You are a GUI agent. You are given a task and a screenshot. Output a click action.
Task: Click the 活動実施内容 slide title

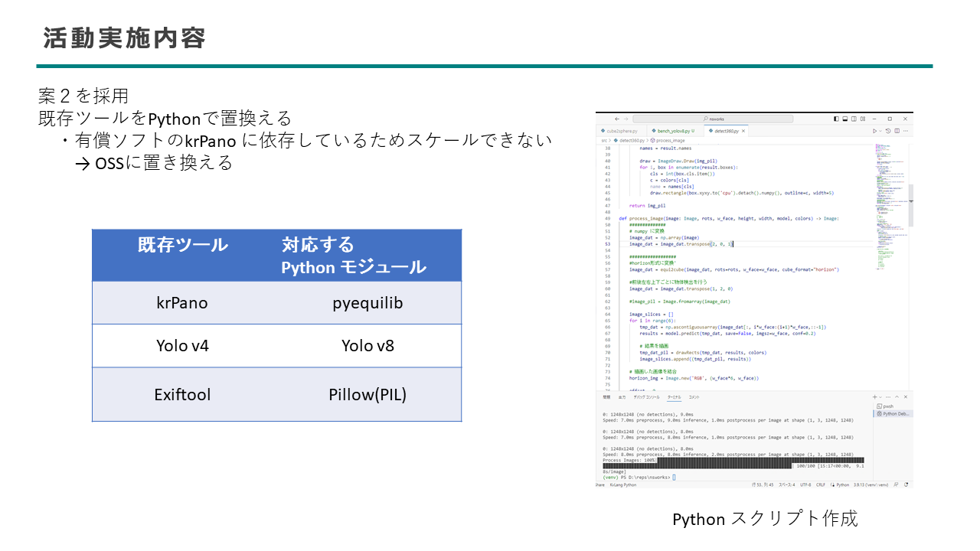coord(124,38)
